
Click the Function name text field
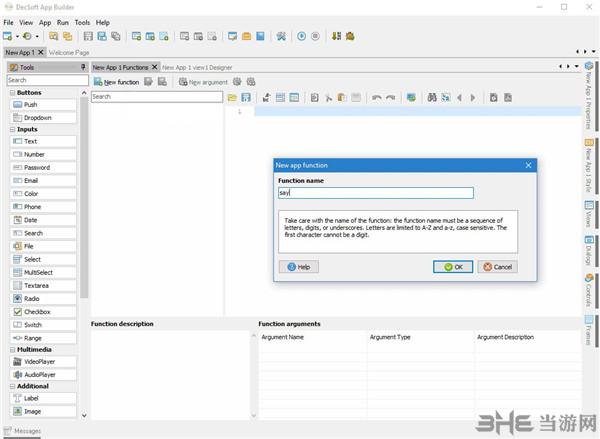click(375, 193)
